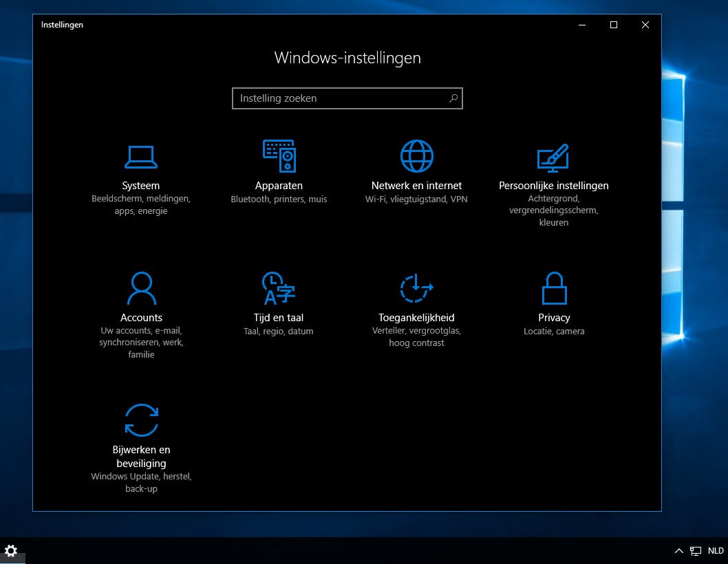
Task: Click the Settings gear in the taskbar
Action: tap(11, 551)
